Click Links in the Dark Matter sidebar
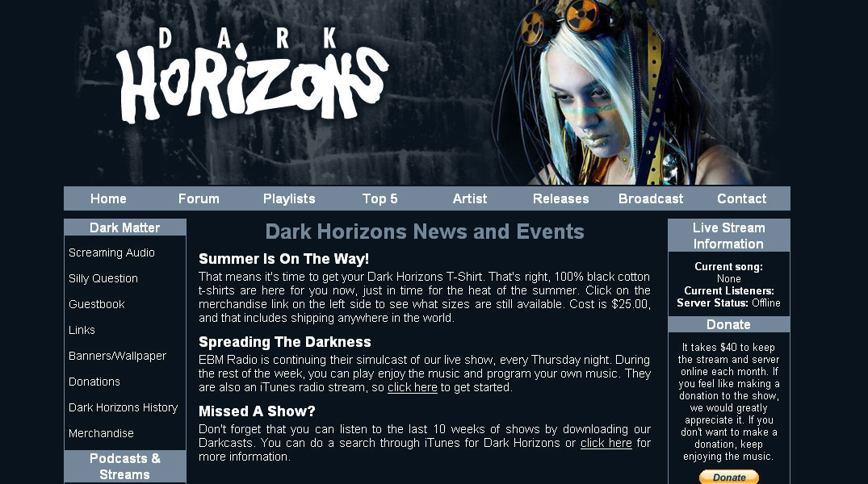This screenshot has width=868, height=484. click(82, 330)
